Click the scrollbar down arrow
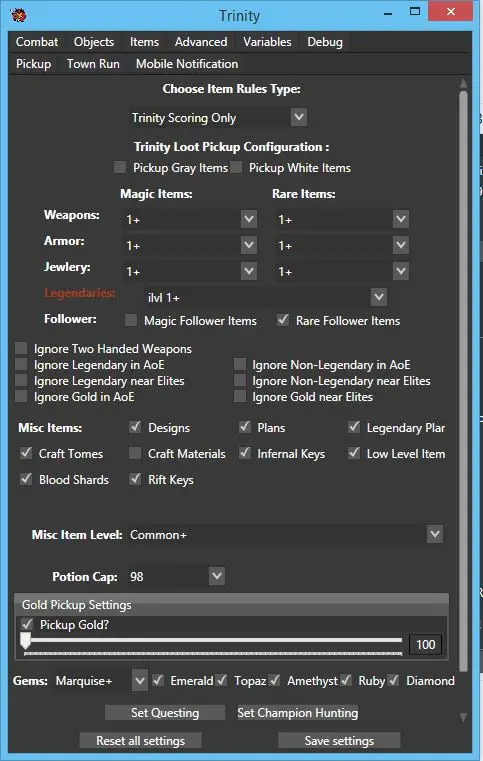Screen dimensions: 483x761 (x=464, y=717)
